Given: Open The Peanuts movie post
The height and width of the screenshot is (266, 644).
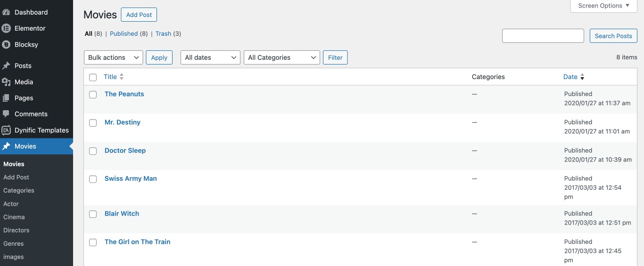Looking at the screenshot, I should [x=124, y=94].
